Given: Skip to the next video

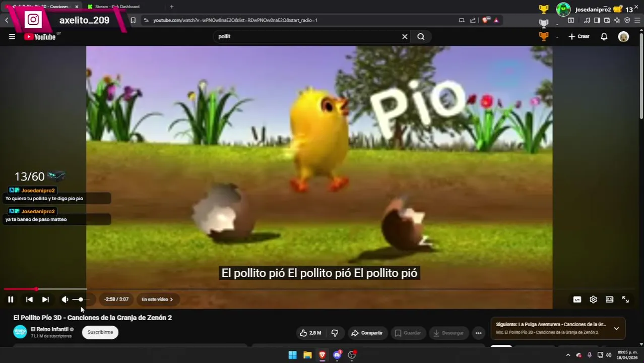Looking at the screenshot, I should pos(45,299).
